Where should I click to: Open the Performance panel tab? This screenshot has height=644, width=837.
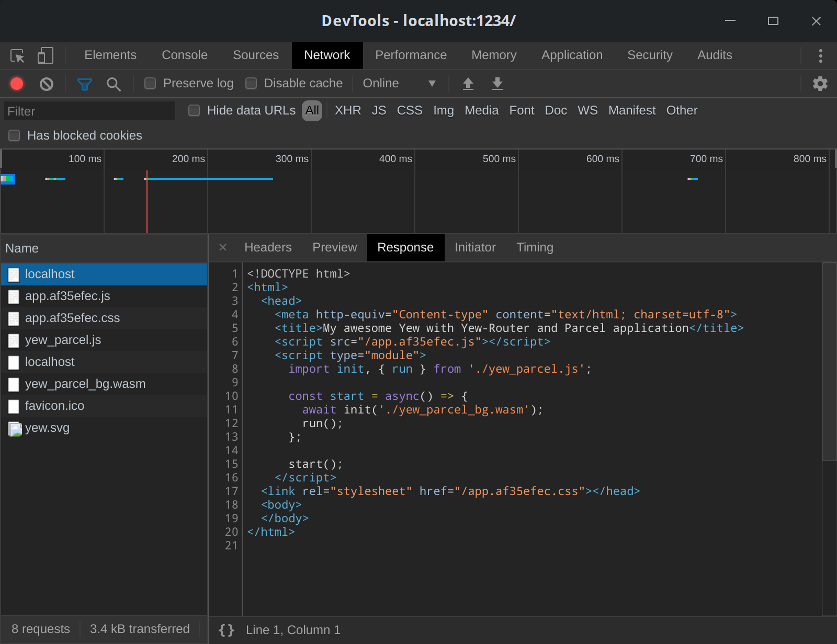tap(411, 55)
